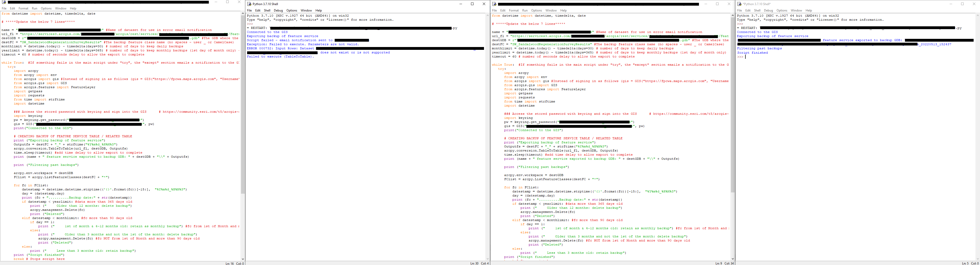Image resolution: width=980 pixels, height=265 pixels.
Task: Maximize the Python 3.7.10 Shell window showing the error
Action: point(473,4)
